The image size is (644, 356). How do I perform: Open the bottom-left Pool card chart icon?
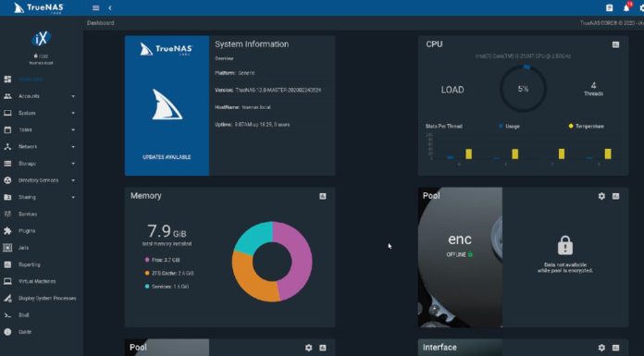click(x=323, y=348)
